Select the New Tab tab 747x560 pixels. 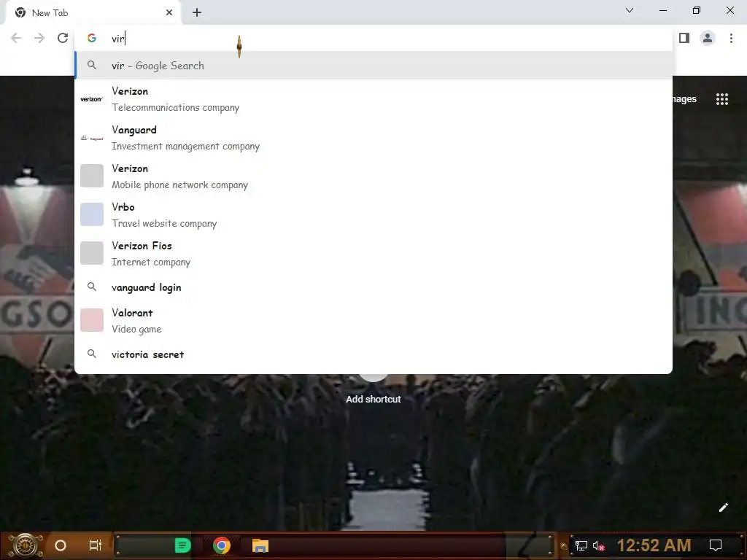tap(93, 13)
